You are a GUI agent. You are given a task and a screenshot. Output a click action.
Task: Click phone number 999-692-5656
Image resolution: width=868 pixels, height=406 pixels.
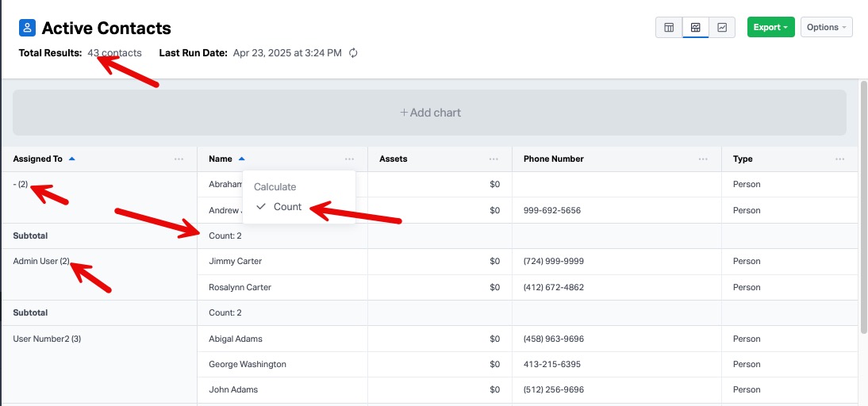[x=552, y=211]
